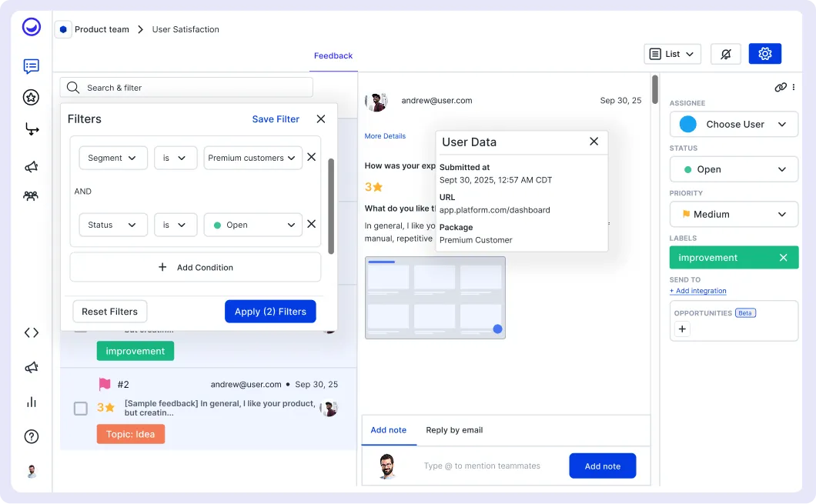The width and height of the screenshot is (816, 504).
Task: Select the Reply by email tab
Action: 454,430
